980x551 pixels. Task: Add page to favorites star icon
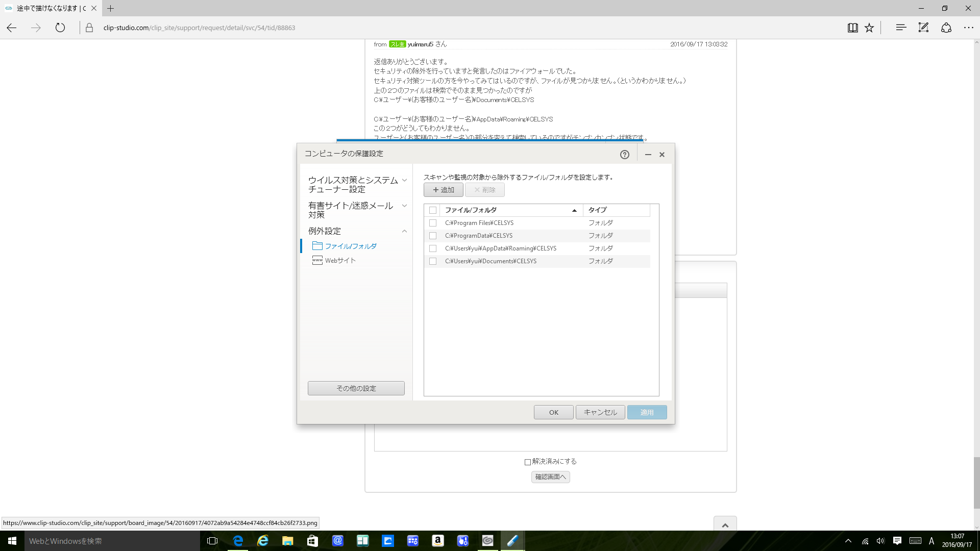[x=869, y=28]
